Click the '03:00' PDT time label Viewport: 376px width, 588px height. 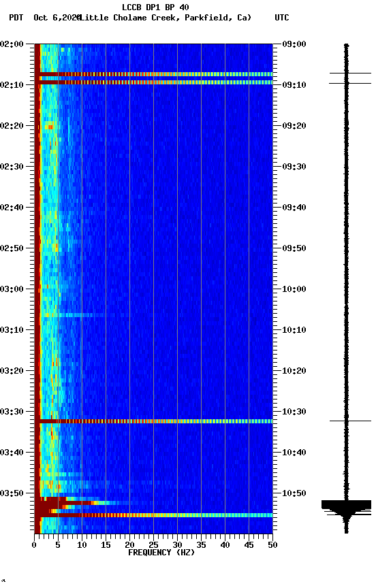click(12, 289)
